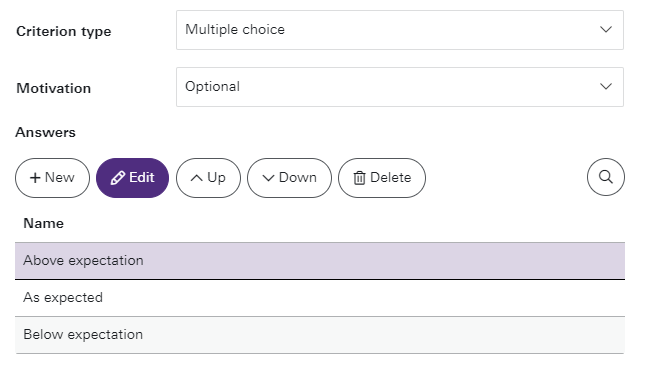658x385 pixels.
Task: Select the Below expectation answer row
Action: [x=320, y=335]
